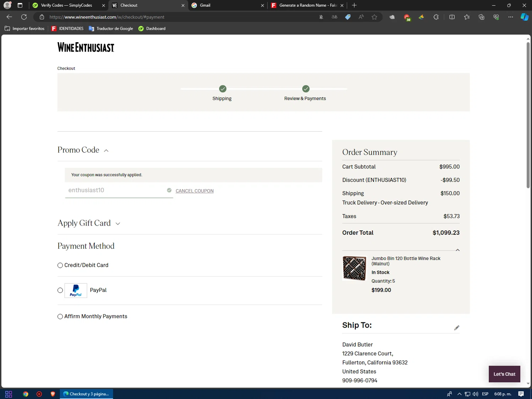Open the notification center icon in taskbar
Viewport: 532px width, 399px height.
pyautogui.click(x=521, y=394)
